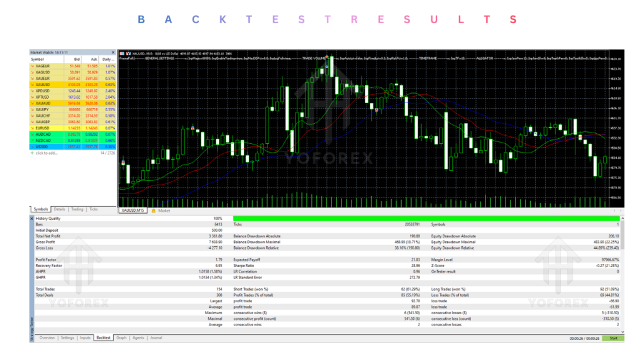The image size is (644, 362).
Task: Click the Gross Loss value -4 277.10
Action: pyautogui.click(x=215, y=248)
